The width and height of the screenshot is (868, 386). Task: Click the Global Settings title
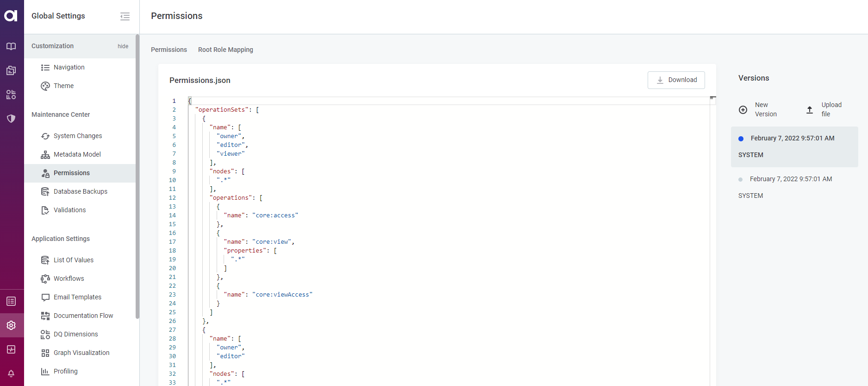(x=58, y=16)
